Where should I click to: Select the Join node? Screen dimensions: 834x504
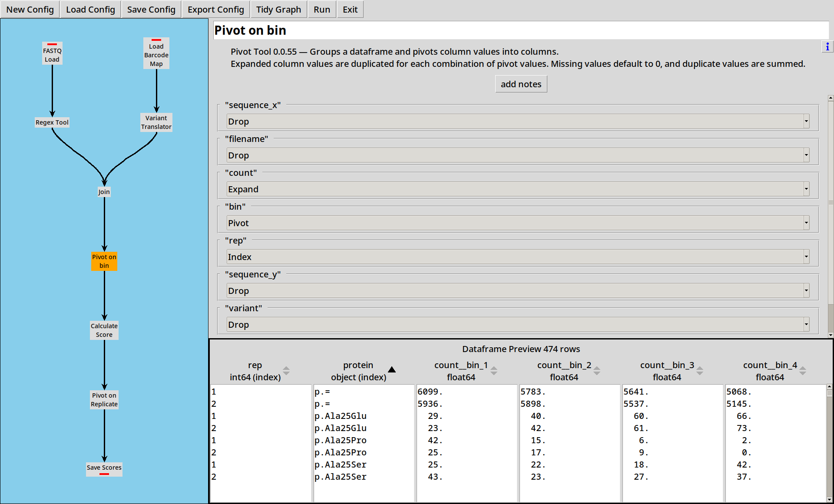[x=104, y=192]
